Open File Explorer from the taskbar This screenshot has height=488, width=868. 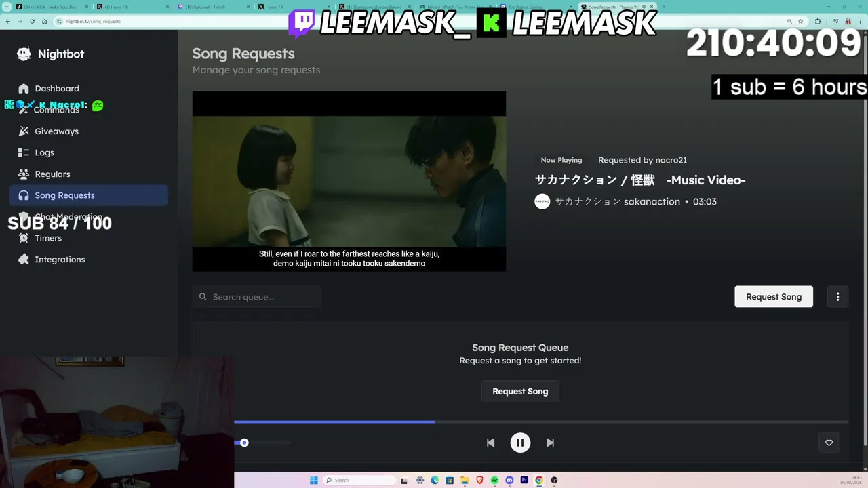465,480
